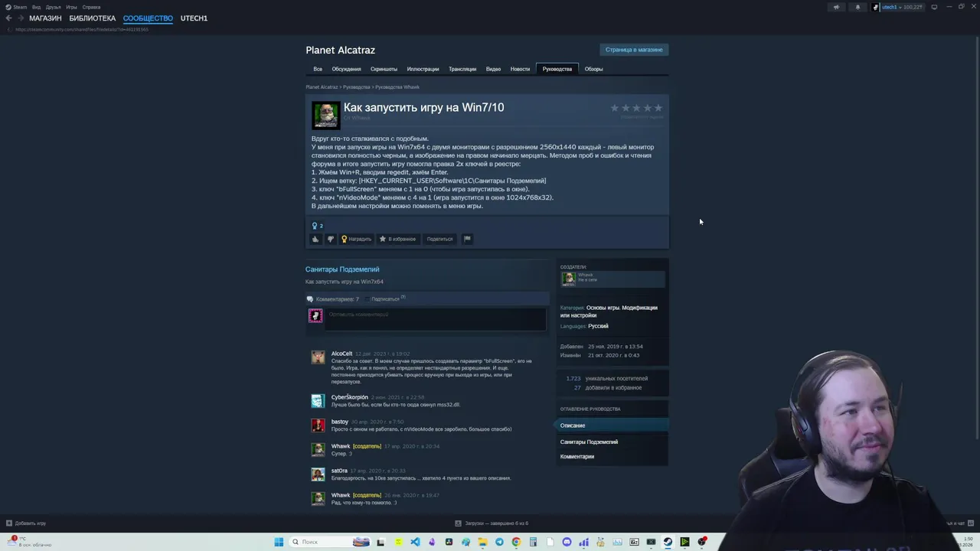Image resolution: width=980 pixels, height=551 pixels.
Task: Open Google Chrome from taskbar
Action: 516,542
